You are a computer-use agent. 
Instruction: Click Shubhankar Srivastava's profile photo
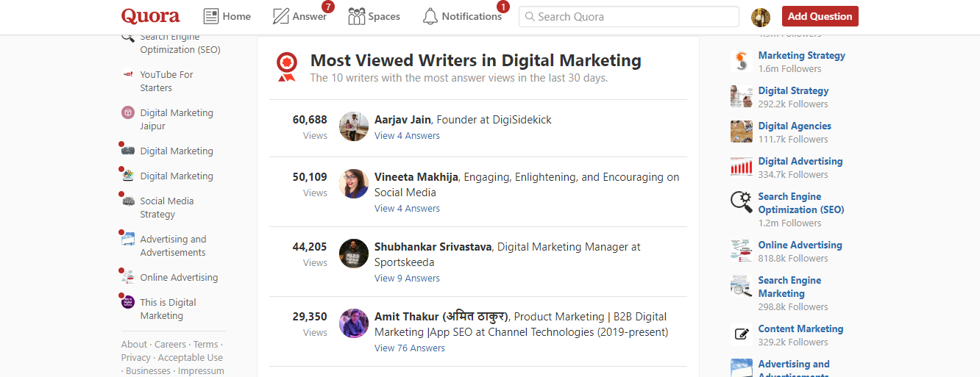pos(354,254)
